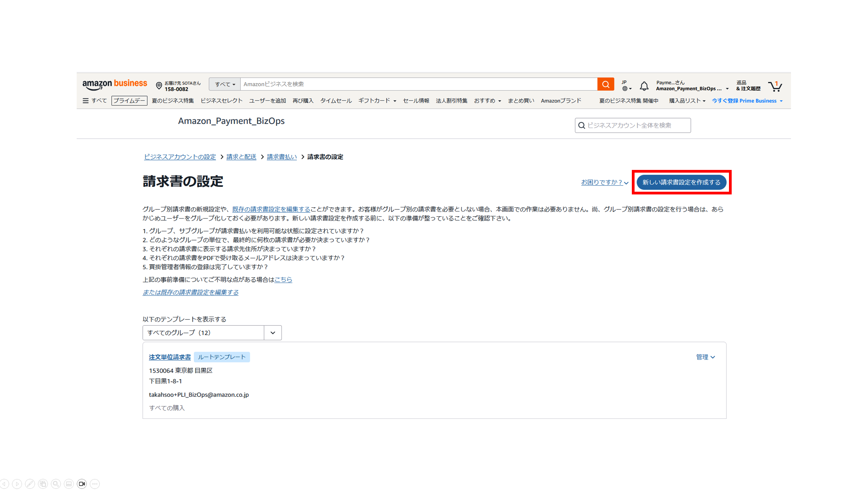
Task: Click すべての購入 text in template card
Action: (x=167, y=408)
